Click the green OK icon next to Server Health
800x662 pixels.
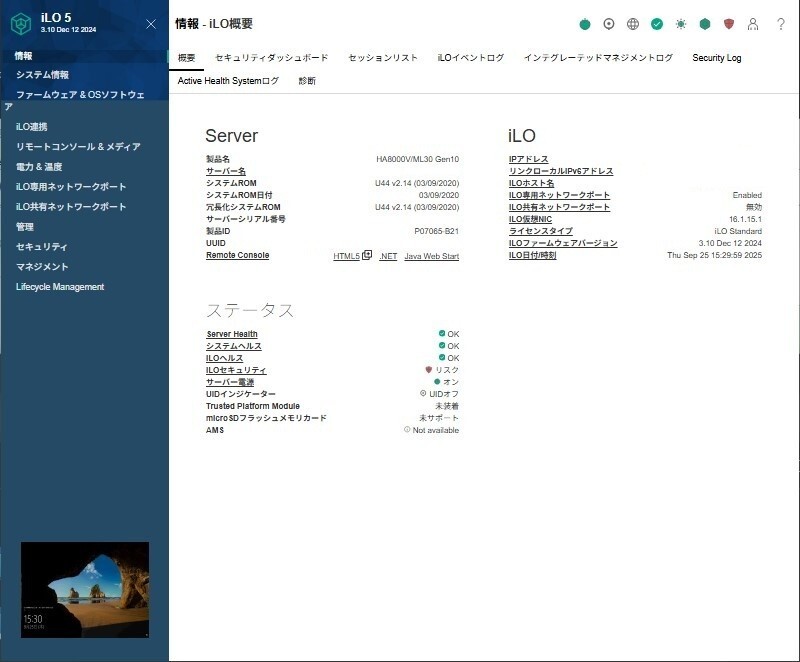(442, 333)
